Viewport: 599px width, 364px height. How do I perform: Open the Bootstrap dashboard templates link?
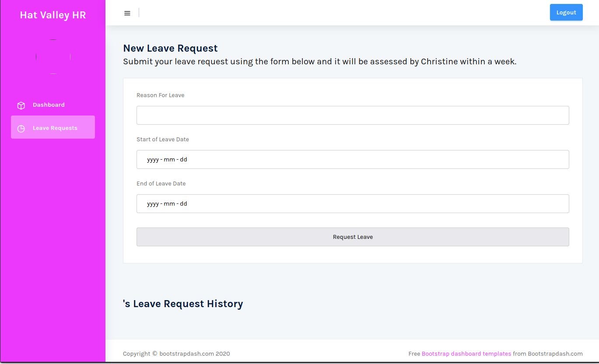point(466,353)
